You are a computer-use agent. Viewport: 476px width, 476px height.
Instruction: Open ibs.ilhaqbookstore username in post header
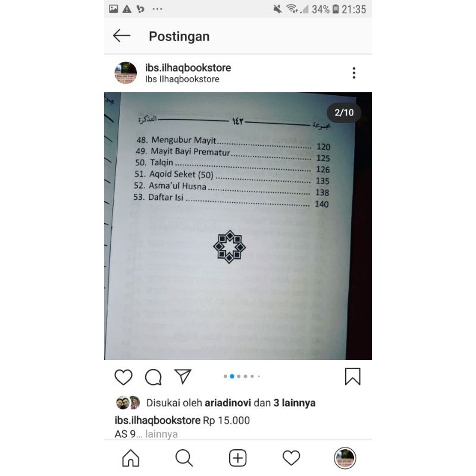coord(188,68)
